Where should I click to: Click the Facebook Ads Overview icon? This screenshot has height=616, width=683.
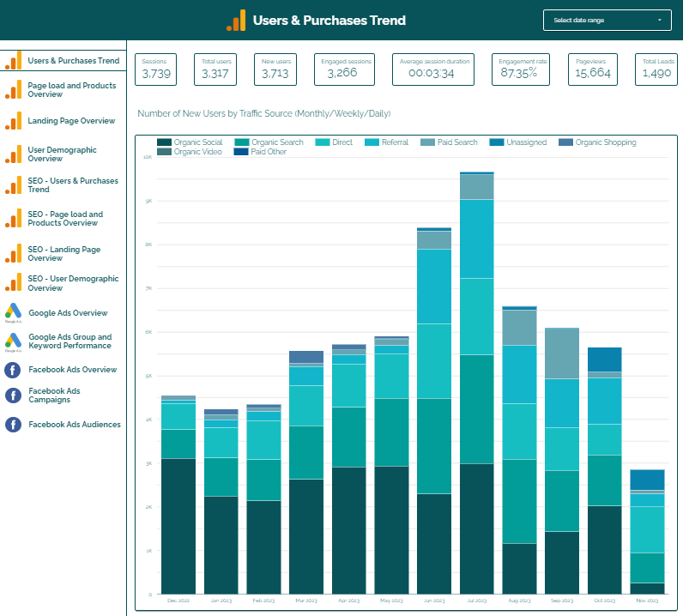tap(13, 370)
